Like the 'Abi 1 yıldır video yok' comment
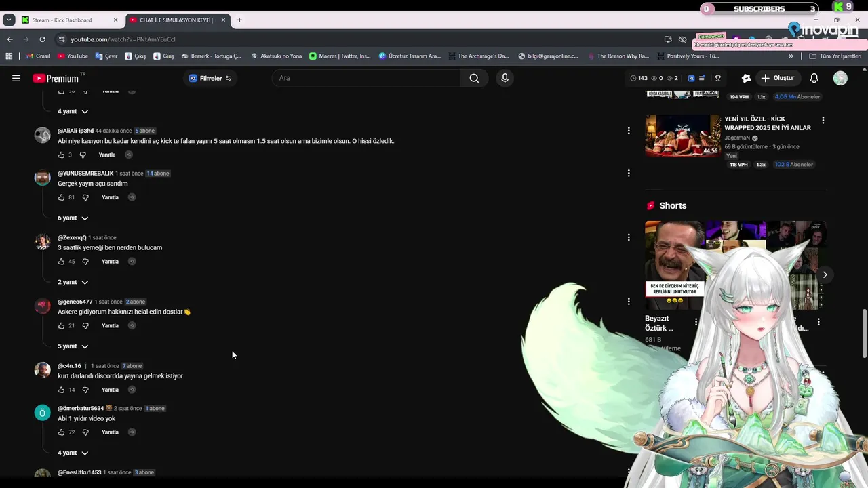The width and height of the screenshot is (868, 488). [x=61, y=432]
